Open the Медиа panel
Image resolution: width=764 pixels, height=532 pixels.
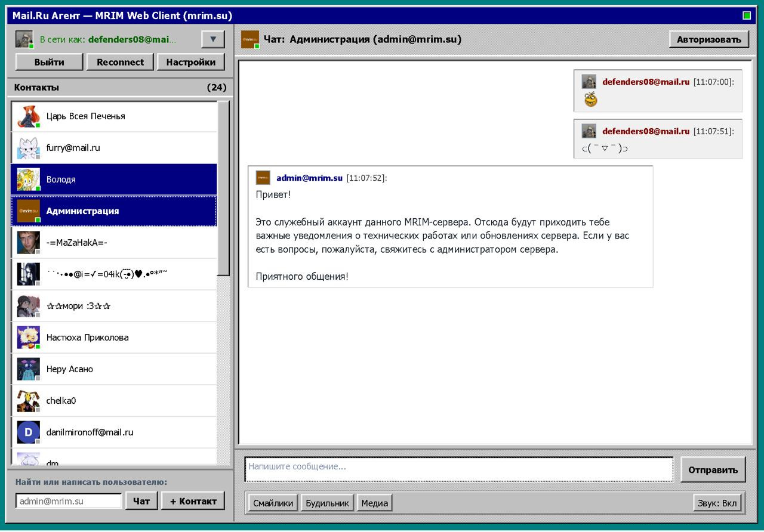click(374, 503)
